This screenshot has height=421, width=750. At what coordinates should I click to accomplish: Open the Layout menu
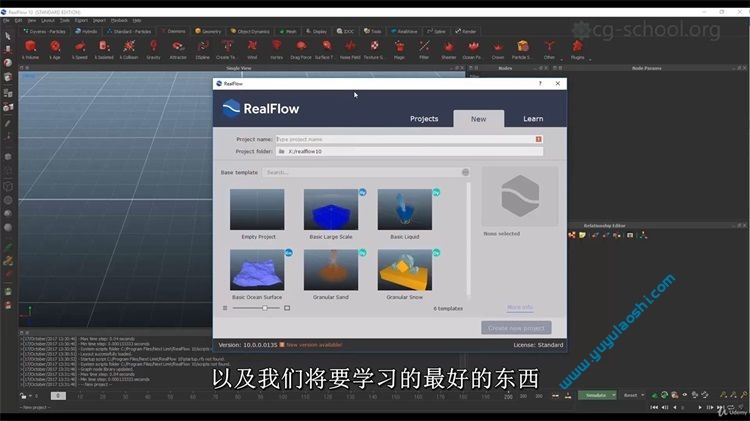47,21
